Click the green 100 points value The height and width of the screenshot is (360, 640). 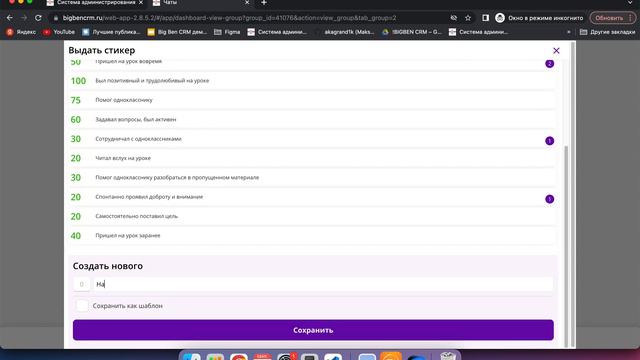(x=78, y=81)
